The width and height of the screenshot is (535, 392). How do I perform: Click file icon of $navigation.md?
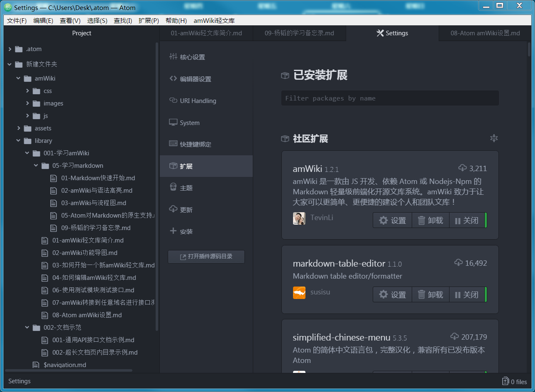(x=36, y=365)
